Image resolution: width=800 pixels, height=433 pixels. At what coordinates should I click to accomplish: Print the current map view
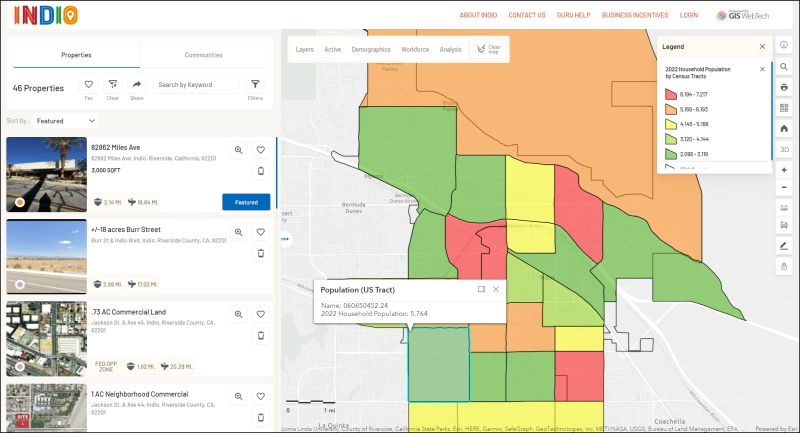pyautogui.click(x=784, y=87)
